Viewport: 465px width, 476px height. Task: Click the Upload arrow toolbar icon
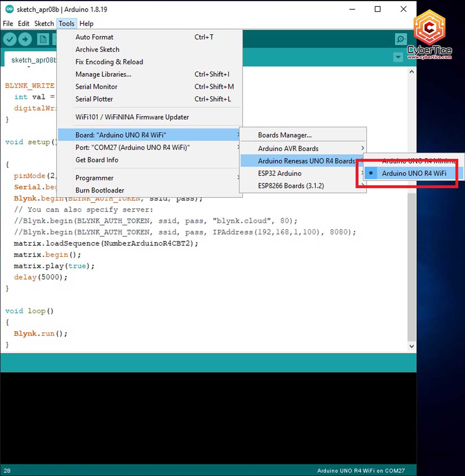click(25, 39)
